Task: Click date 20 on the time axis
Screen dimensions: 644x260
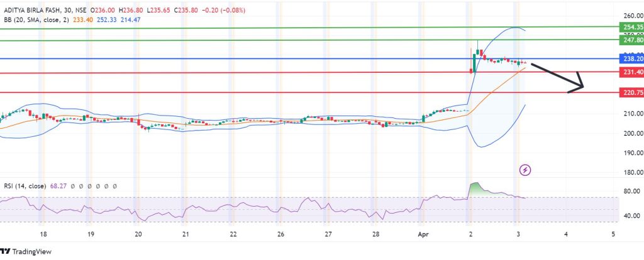Action: [138, 234]
